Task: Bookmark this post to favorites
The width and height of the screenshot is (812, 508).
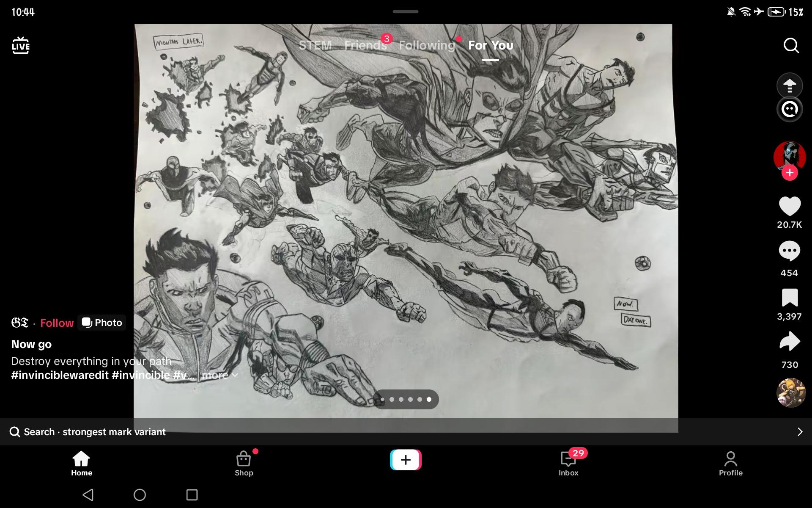Action: (789, 298)
